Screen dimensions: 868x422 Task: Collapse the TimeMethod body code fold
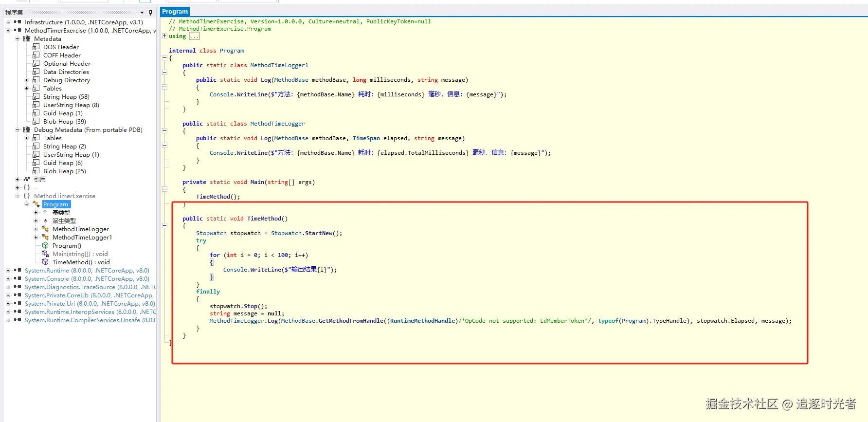pos(164,225)
